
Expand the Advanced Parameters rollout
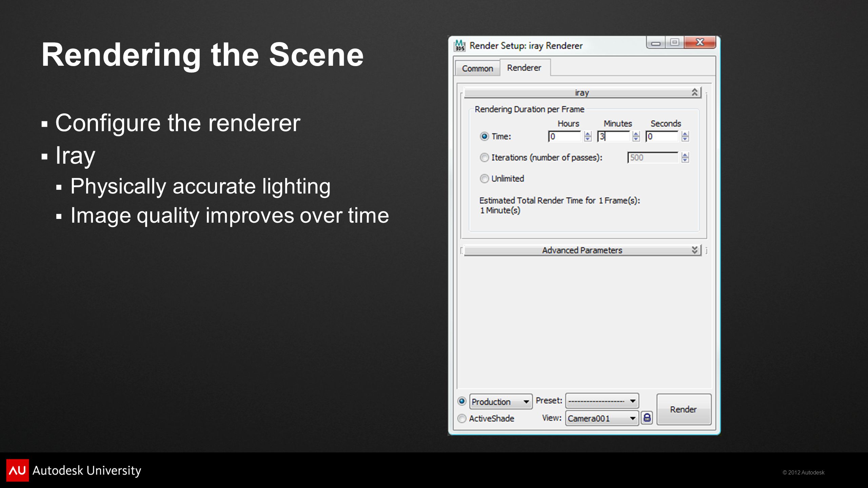coord(582,250)
